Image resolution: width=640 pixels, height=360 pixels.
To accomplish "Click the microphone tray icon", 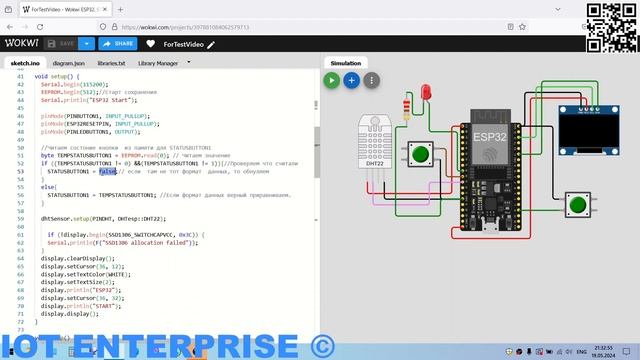I will coord(529,351).
